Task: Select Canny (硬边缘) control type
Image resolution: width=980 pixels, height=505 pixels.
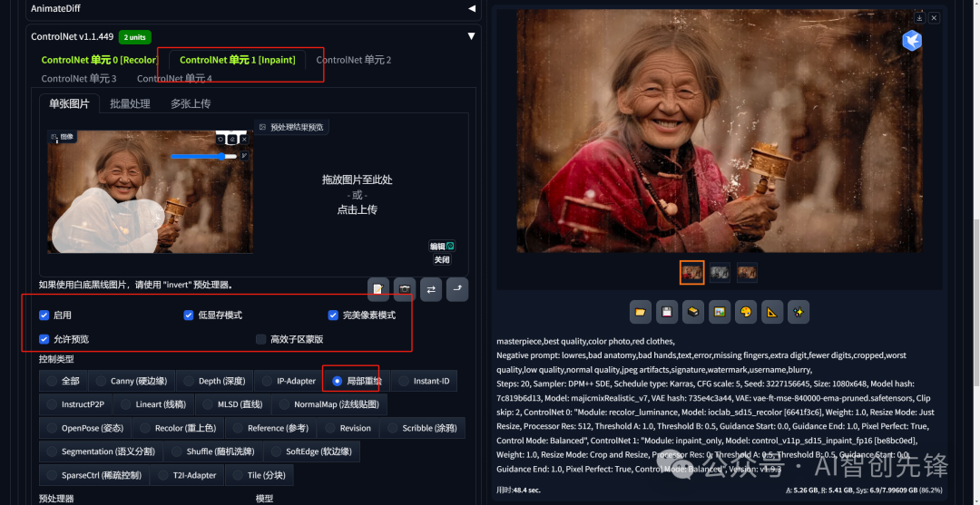Action: coord(132,381)
